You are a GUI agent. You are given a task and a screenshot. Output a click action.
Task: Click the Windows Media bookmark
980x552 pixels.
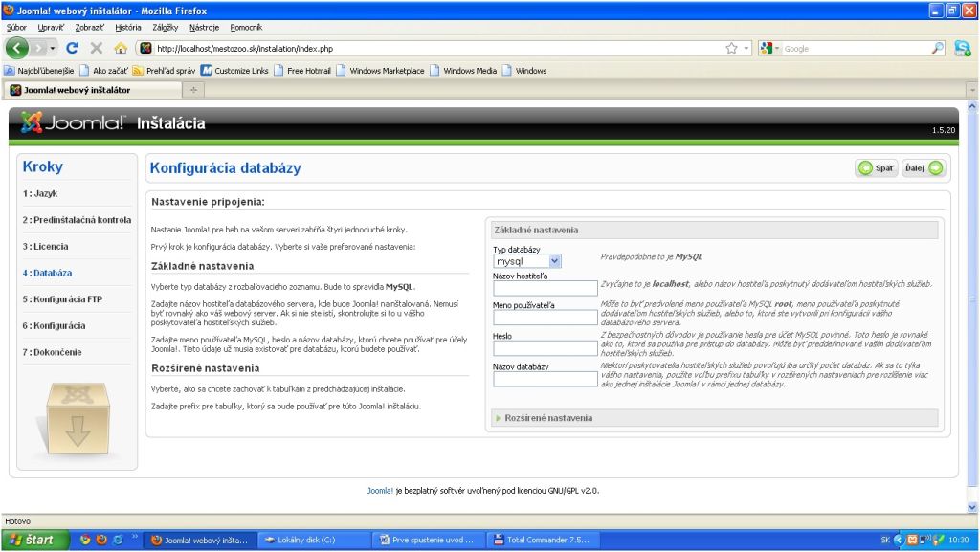tap(463, 71)
